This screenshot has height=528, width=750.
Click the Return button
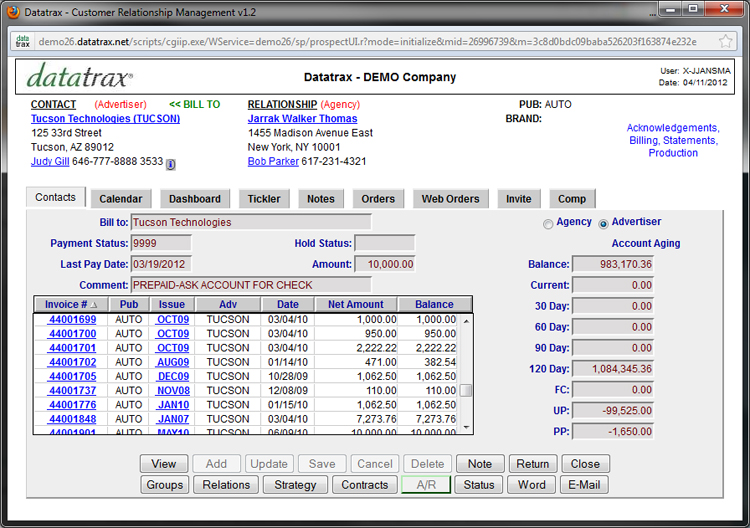pos(533,464)
